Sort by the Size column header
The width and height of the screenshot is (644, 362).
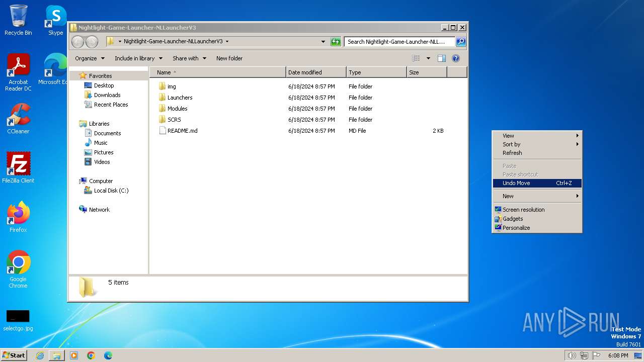tap(427, 72)
